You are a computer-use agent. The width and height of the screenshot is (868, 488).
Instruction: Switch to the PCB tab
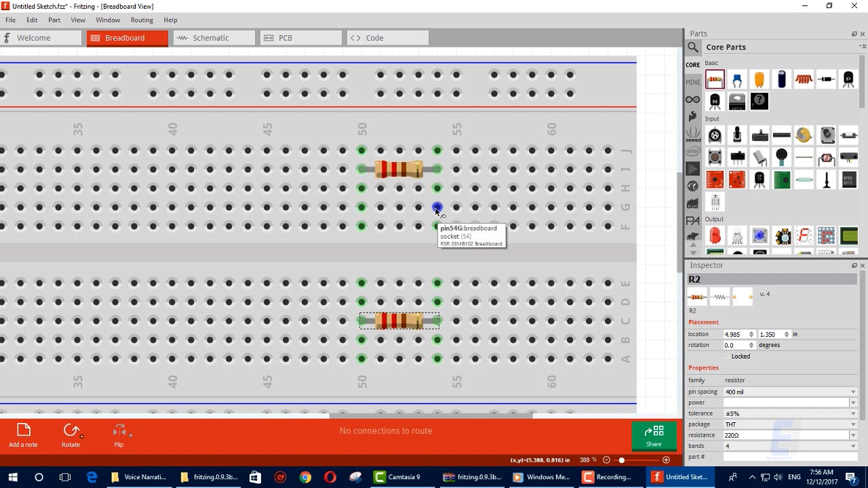coord(301,38)
